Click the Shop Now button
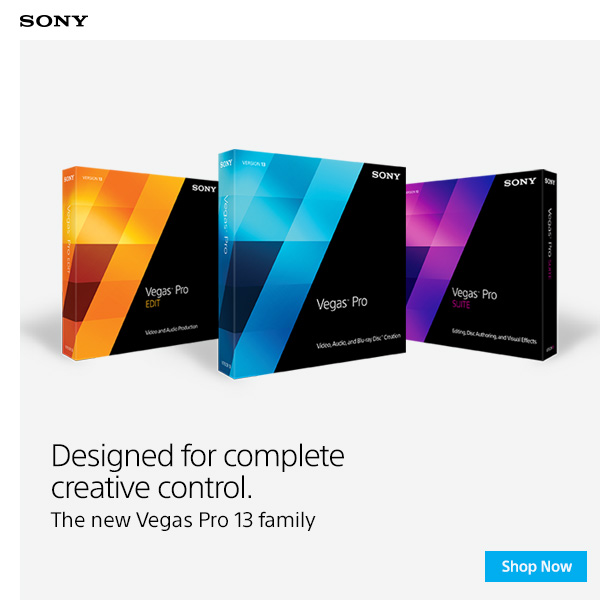The image size is (600, 600). pyautogui.click(x=535, y=566)
